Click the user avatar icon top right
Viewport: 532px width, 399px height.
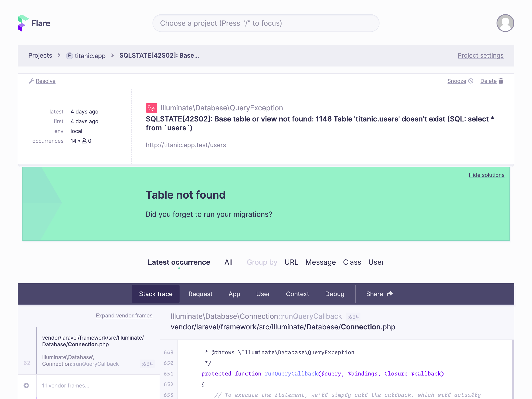[505, 23]
